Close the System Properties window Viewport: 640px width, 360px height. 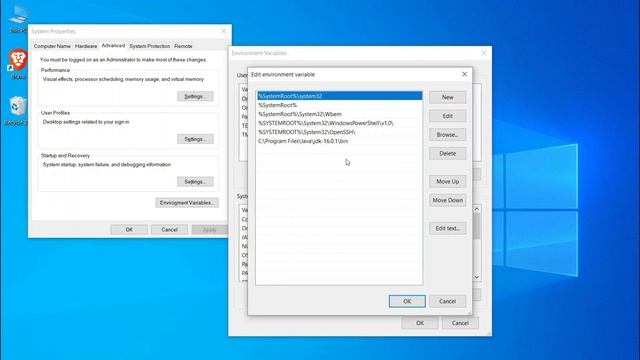[223, 31]
